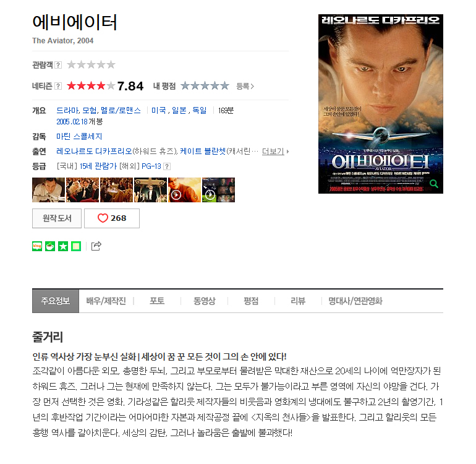Viewport: 476px width, 464px height.
Task: Click the green cafe share icon
Action: (x=50, y=246)
